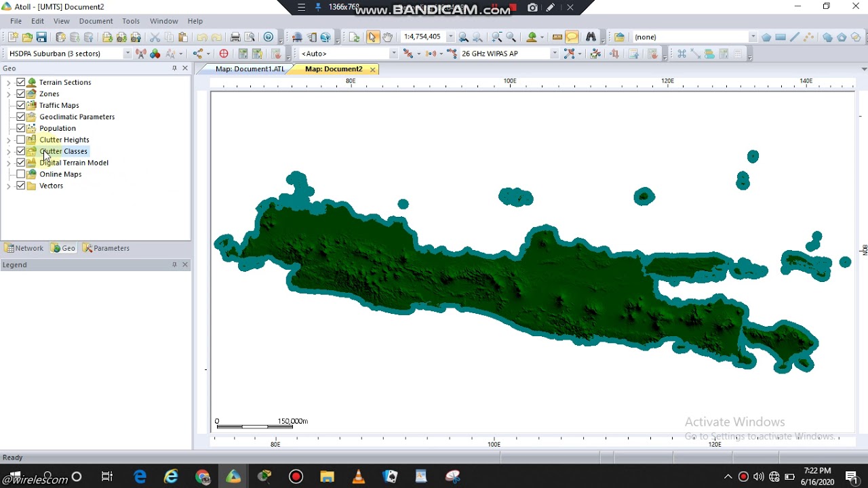
Task: Select the distance ruler tool
Action: tap(557, 37)
